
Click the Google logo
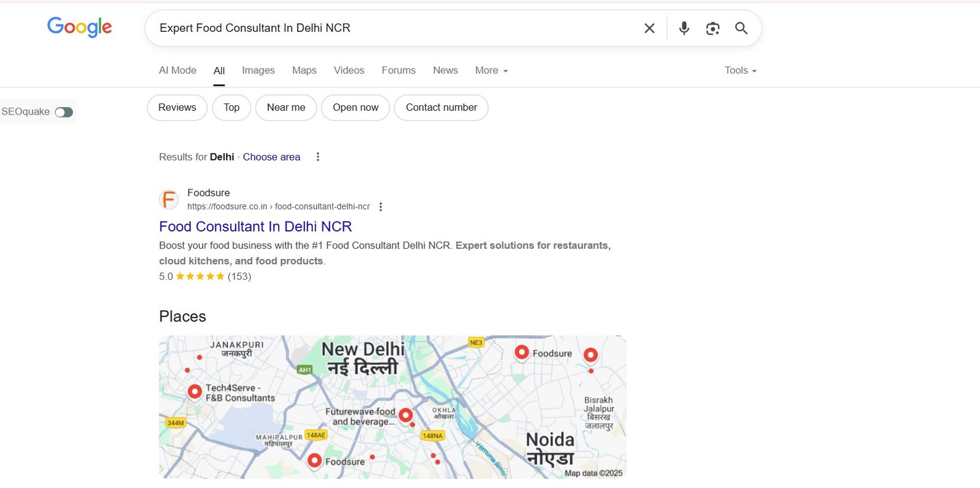pyautogui.click(x=80, y=27)
